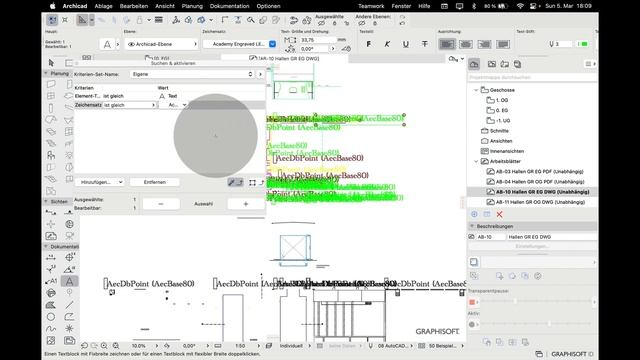Click the eyedropper pick-up icon in Find panel
Viewport: 640px width, 360px height.
point(231,182)
